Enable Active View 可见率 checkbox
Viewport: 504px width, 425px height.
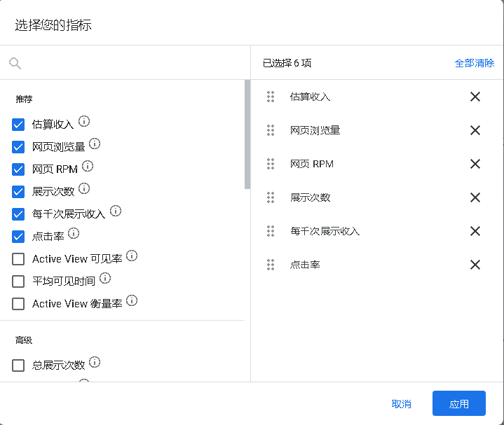coord(18,259)
